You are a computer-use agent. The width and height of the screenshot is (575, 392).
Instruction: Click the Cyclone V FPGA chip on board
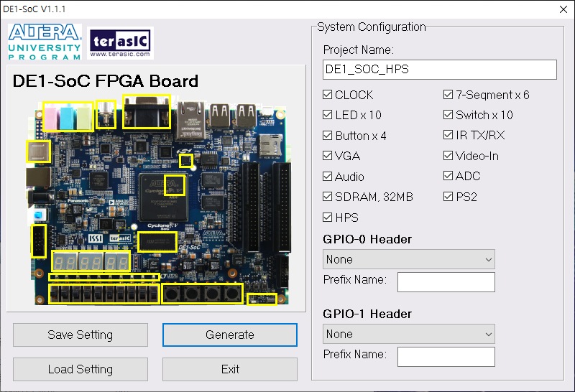tap(164, 198)
